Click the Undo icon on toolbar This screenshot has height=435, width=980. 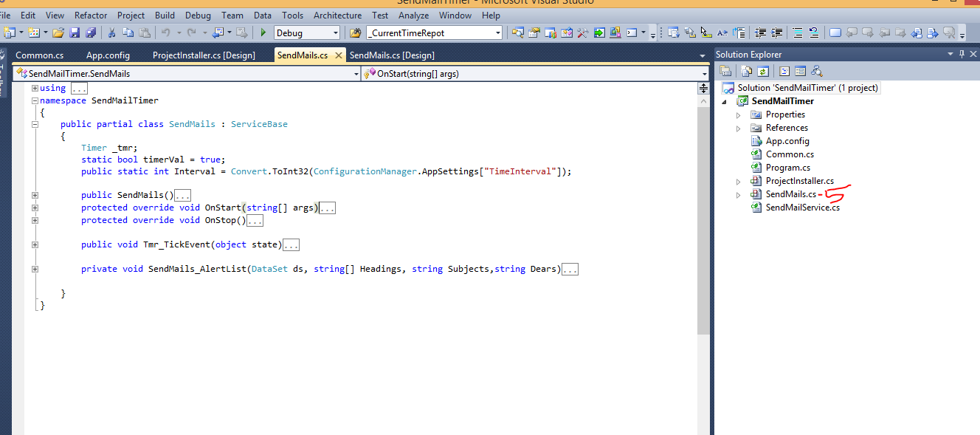click(x=165, y=32)
